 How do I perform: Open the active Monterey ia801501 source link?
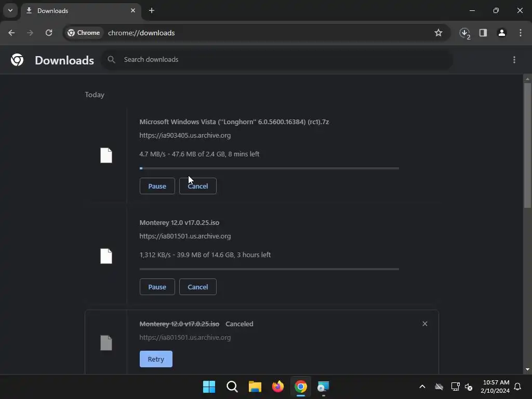tap(185, 236)
